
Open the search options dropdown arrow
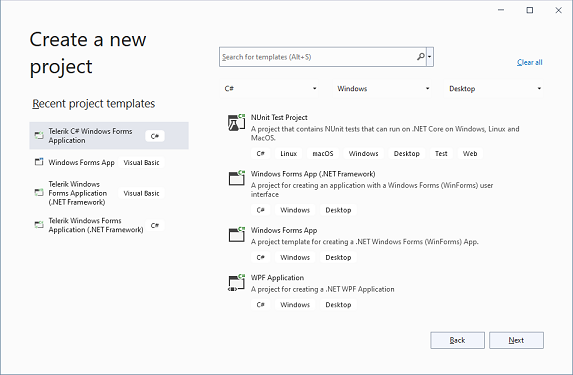tap(430, 57)
